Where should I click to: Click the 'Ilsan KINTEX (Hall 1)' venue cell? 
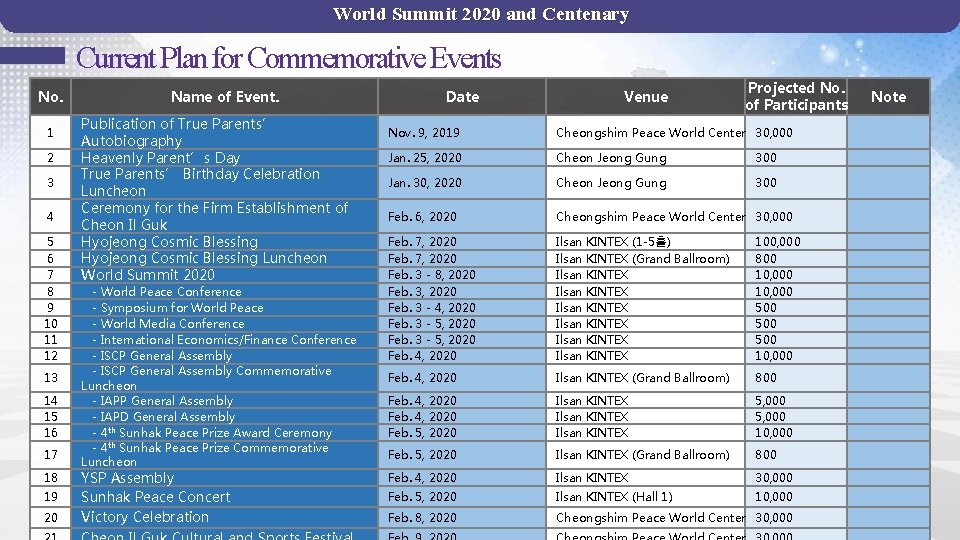pos(645,497)
